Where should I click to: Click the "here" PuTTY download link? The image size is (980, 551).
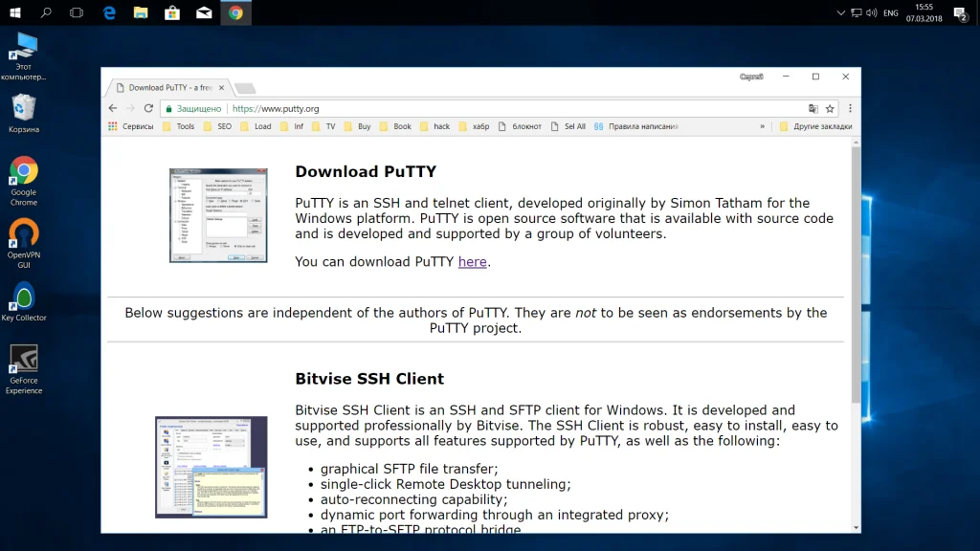point(472,262)
